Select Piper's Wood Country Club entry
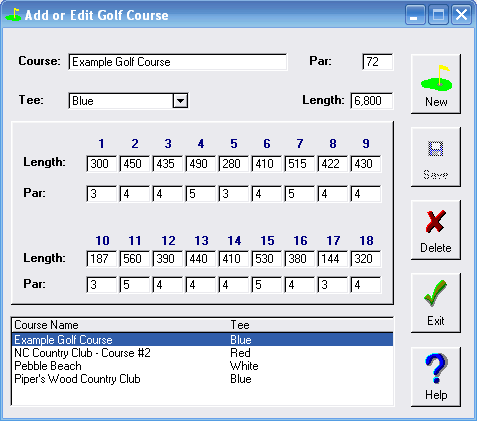Screen dimensions: 477x421 pyautogui.click(x=203, y=379)
